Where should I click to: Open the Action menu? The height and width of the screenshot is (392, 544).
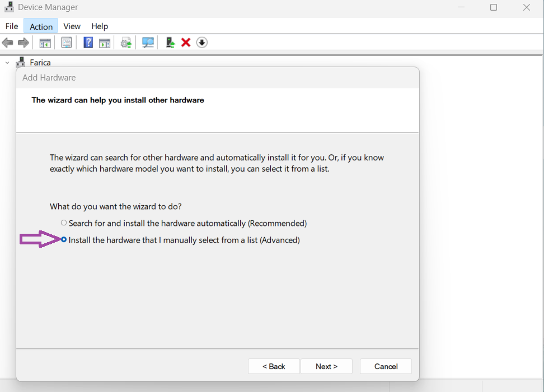(x=41, y=26)
